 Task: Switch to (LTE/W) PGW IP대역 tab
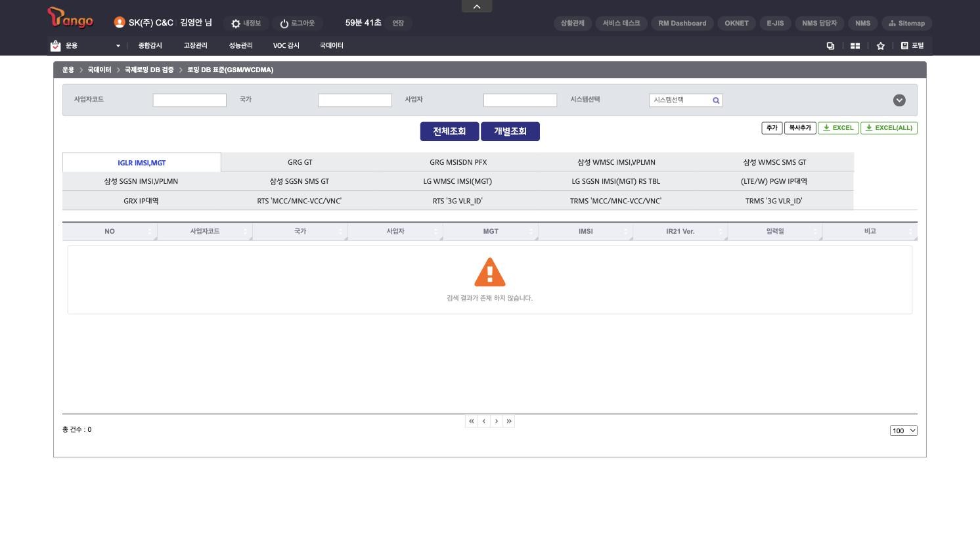[x=774, y=181]
